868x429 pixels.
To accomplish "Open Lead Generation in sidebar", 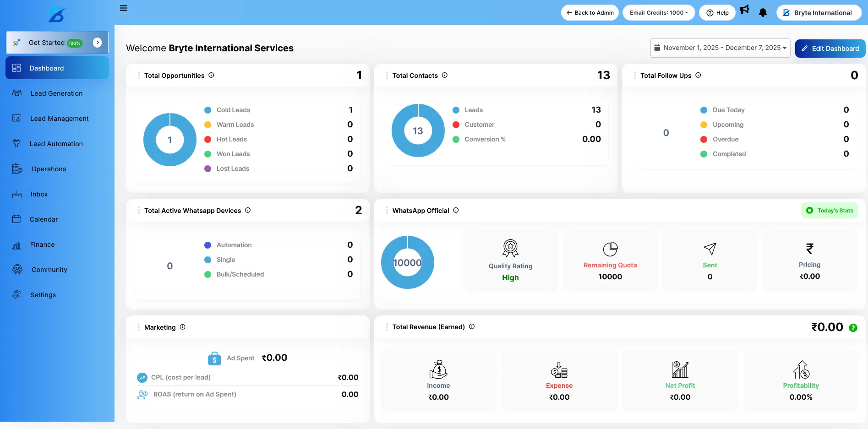I will click(x=56, y=93).
